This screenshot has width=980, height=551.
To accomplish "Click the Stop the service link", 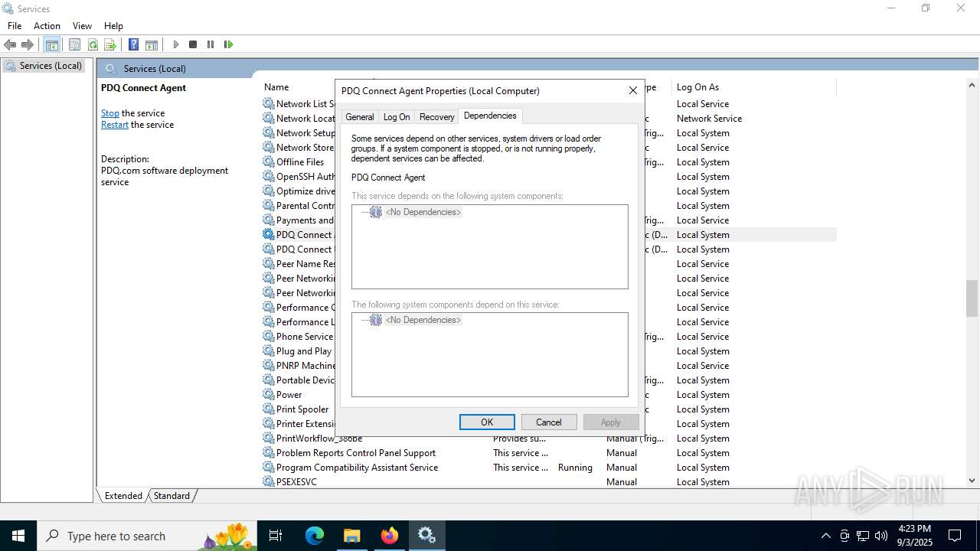I will click(110, 113).
